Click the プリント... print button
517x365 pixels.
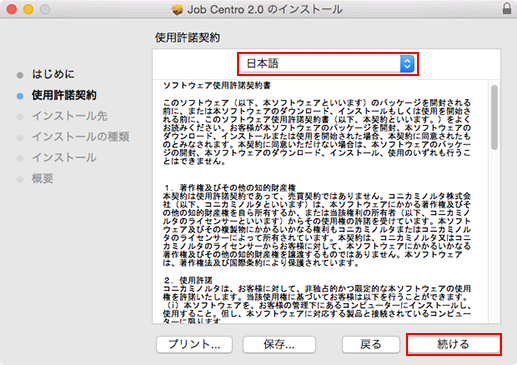194,344
